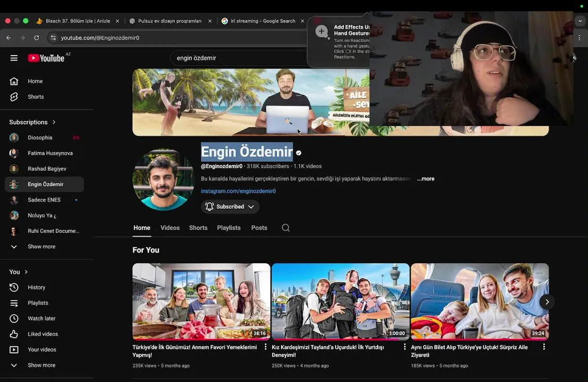Click the For You section heading
Viewport: 588px width, 382px height.
(x=146, y=250)
